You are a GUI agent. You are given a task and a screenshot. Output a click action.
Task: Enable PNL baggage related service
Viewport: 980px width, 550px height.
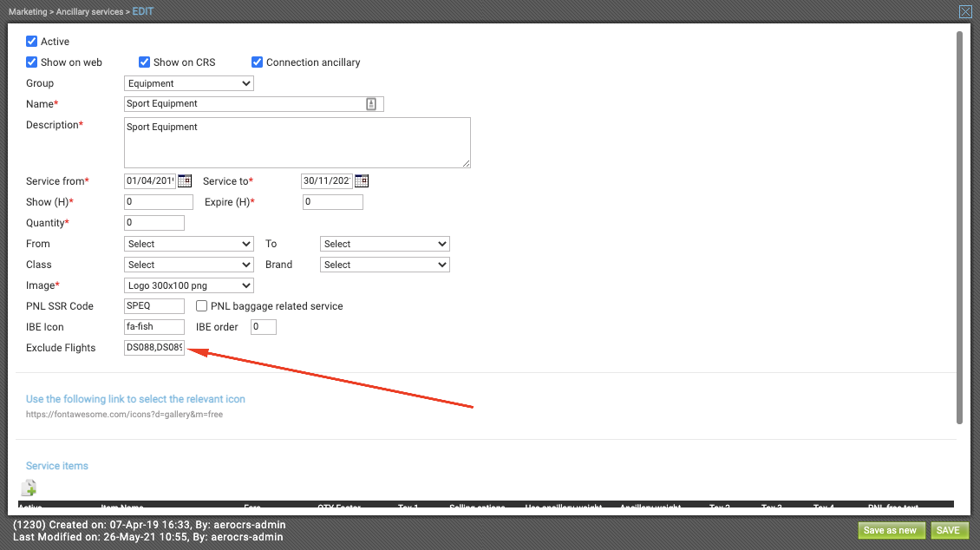pos(201,305)
